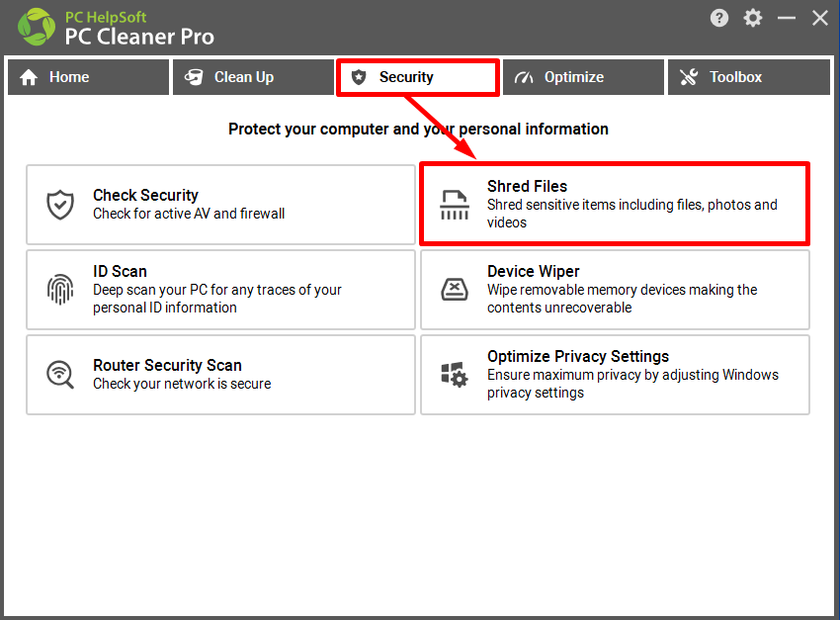Viewport: 840px width, 620px height.
Task: Open settings with the gear icon
Action: pos(753,18)
